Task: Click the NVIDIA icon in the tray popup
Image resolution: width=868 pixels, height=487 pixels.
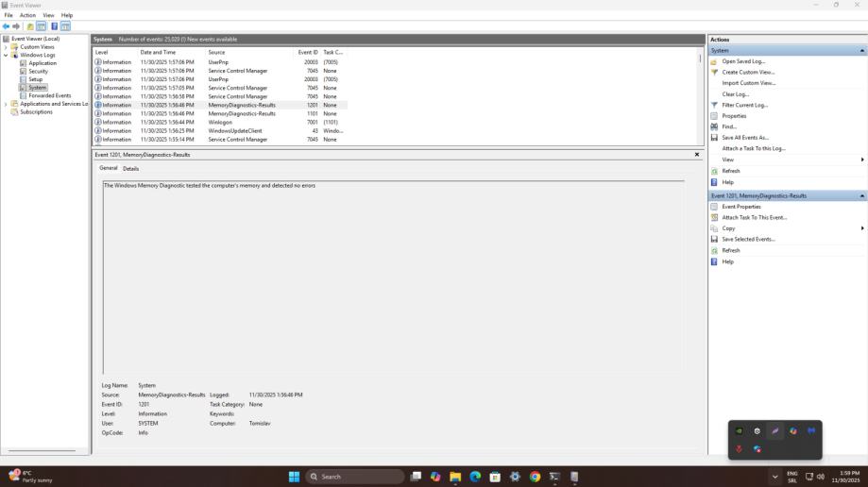Action: click(x=739, y=430)
